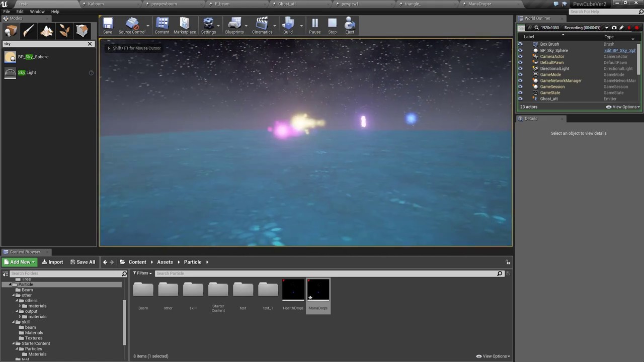Enter Foliage mode
The height and width of the screenshot is (362, 644).
[x=64, y=31]
